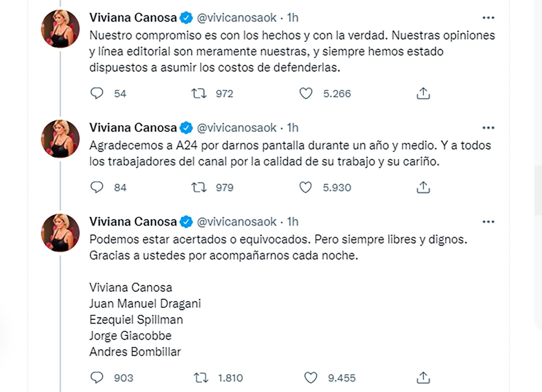542x392 pixels.
Task: Open more options on first tweet
Action: (488, 18)
